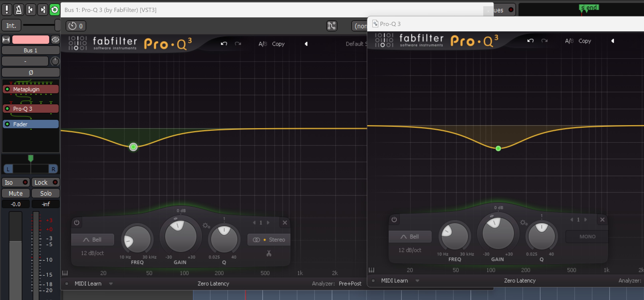Click the split band scissors icon
644x300 pixels.
pos(269,253)
